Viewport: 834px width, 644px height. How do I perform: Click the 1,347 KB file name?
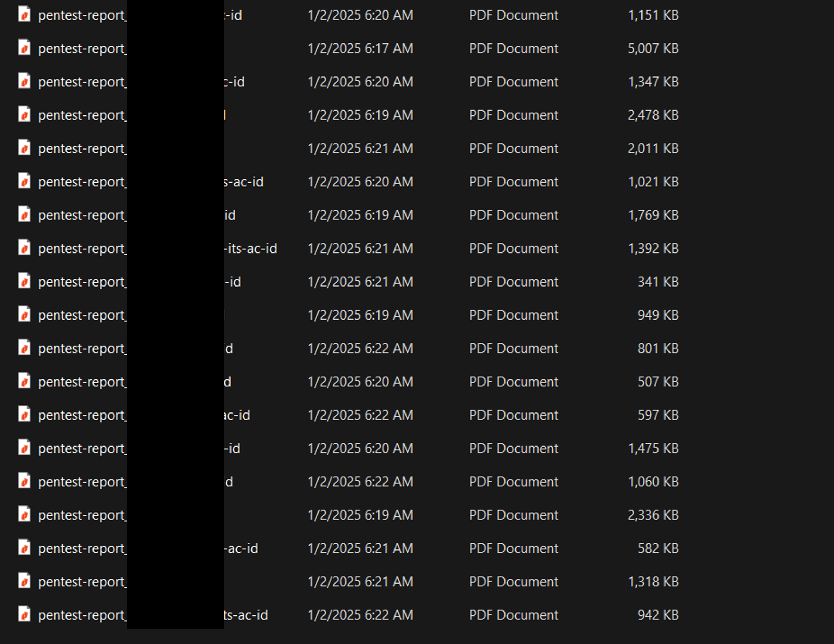(x=82, y=82)
